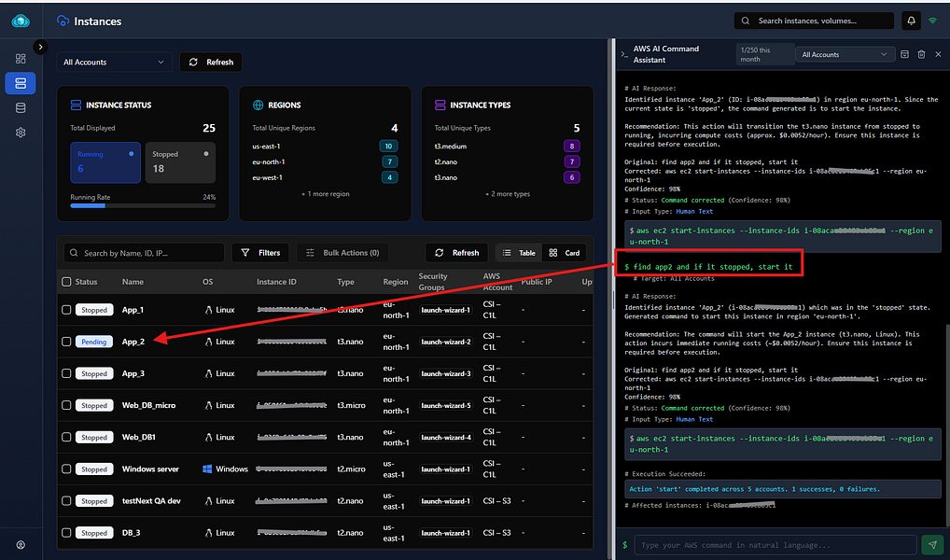Click the Regions globe icon
The width and height of the screenshot is (950, 560).
click(258, 105)
